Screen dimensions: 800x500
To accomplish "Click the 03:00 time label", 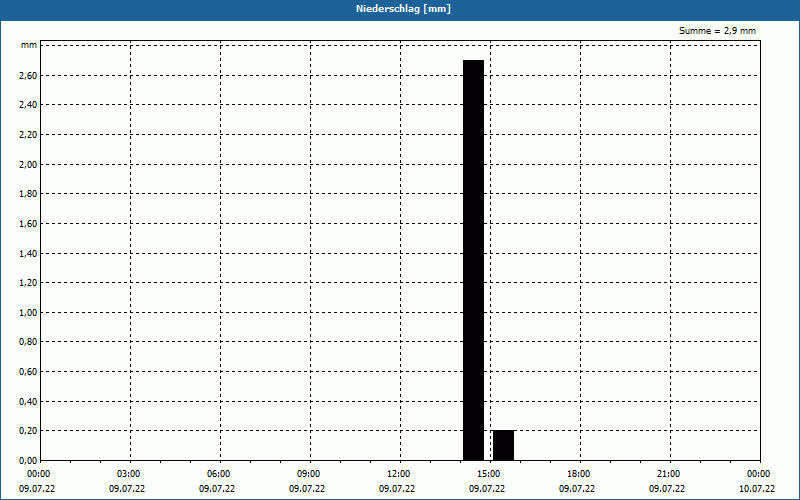I will pyautogui.click(x=129, y=474).
